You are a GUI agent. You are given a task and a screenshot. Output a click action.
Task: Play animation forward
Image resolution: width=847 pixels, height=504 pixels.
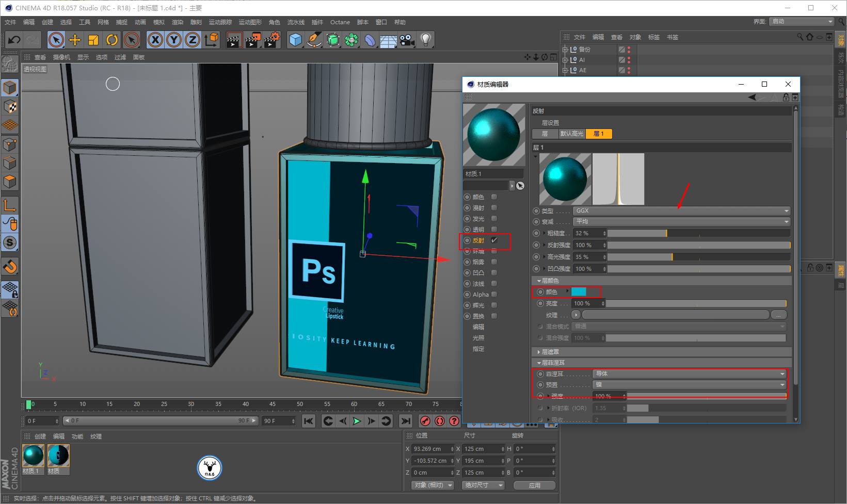point(357,421)
